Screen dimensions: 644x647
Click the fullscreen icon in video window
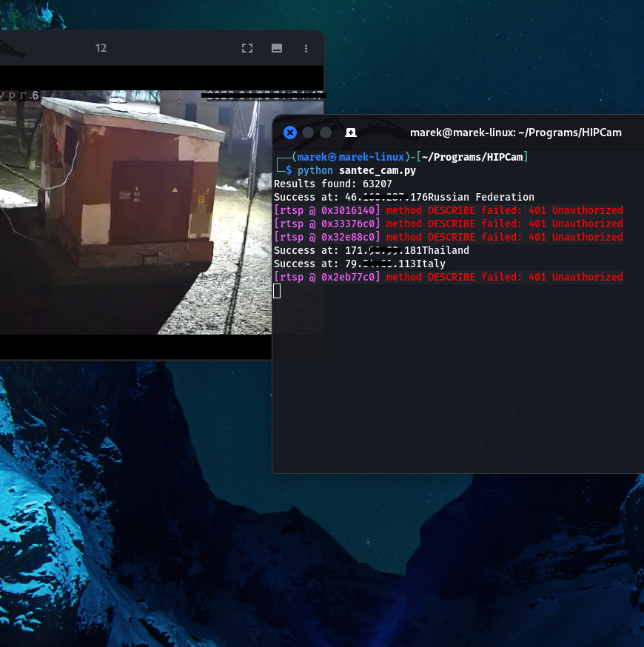point(247,48)
